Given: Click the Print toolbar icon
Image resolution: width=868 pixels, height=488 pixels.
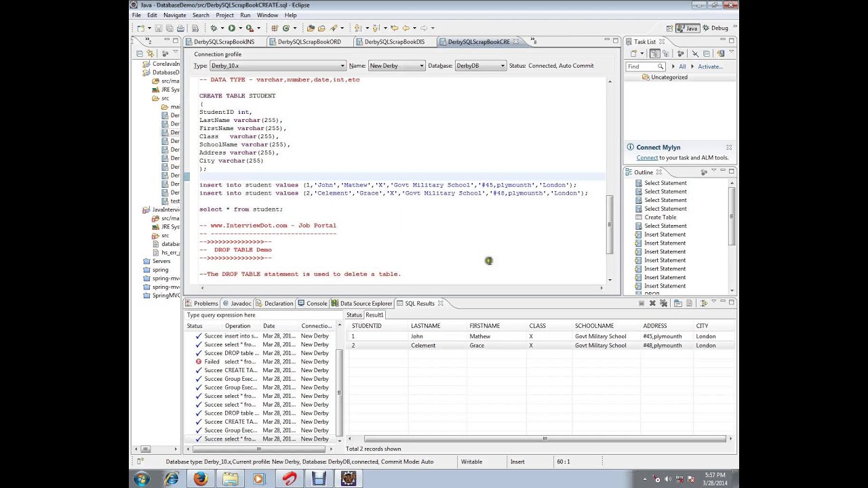Looking at the screenshot, I should [180, 28].
